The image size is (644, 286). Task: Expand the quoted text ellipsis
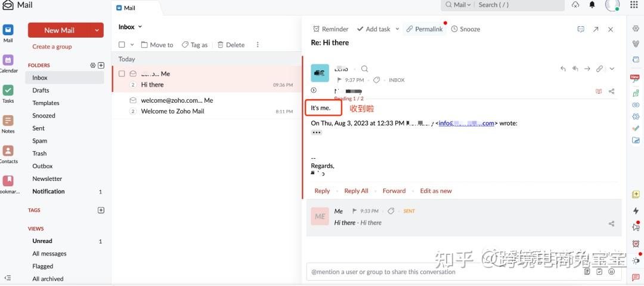[x=317, y=133]
